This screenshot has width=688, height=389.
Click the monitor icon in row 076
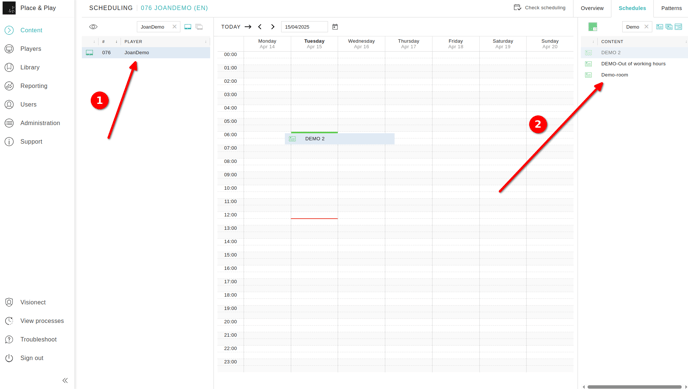coord(90,53)
